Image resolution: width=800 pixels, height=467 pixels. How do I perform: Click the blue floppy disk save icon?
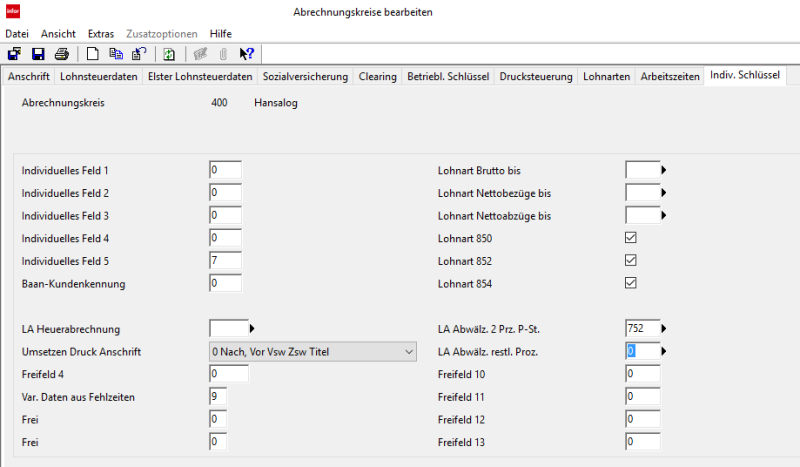(38, 54)
